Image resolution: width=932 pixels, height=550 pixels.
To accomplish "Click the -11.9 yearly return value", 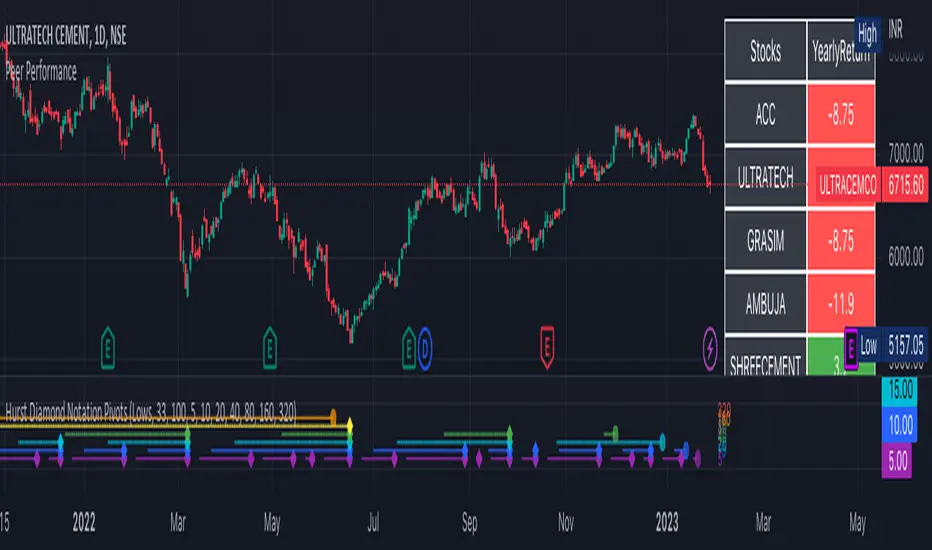I will click(x=840, y=304).
